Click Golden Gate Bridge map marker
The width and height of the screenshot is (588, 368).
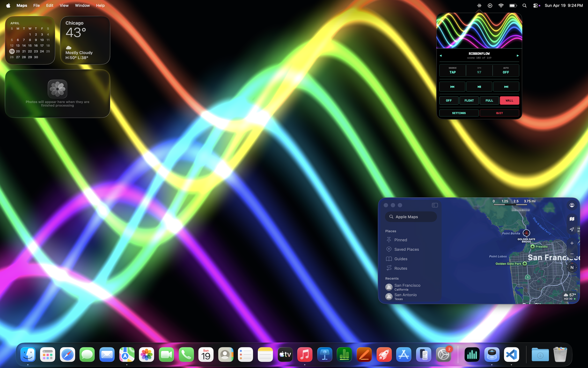pos(526,233)
